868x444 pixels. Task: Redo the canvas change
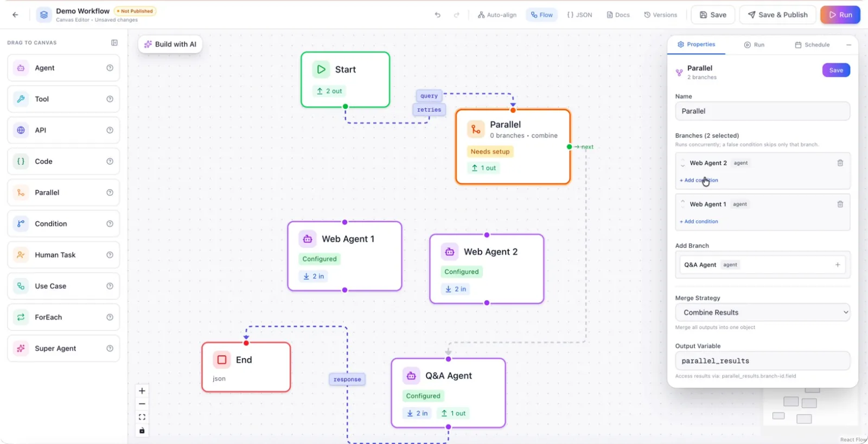[457, 15]
